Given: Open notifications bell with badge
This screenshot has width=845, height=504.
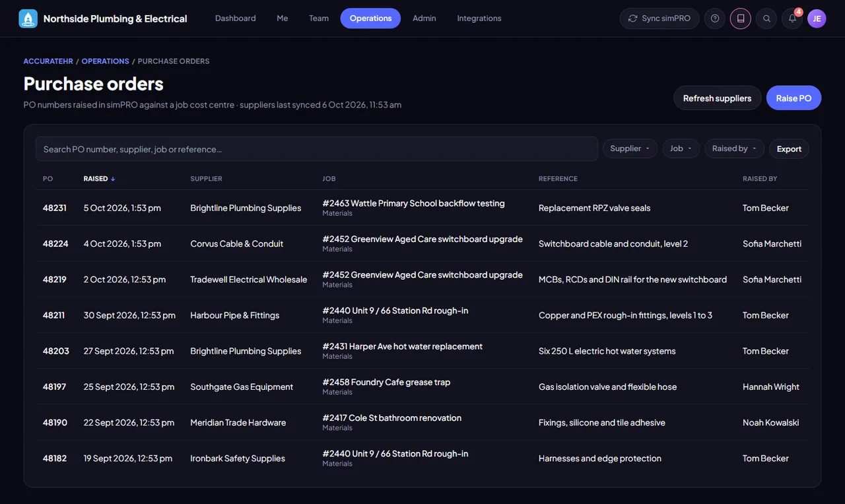Looking at the screenshot, I should coord(792,18).
